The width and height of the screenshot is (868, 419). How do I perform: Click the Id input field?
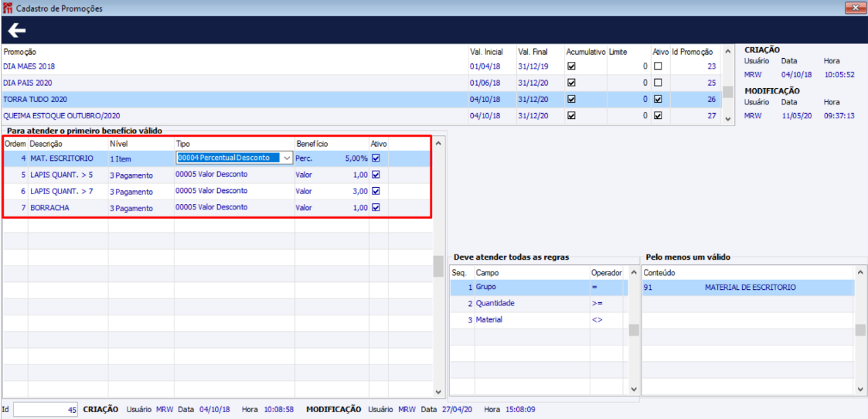coord(46,410)
